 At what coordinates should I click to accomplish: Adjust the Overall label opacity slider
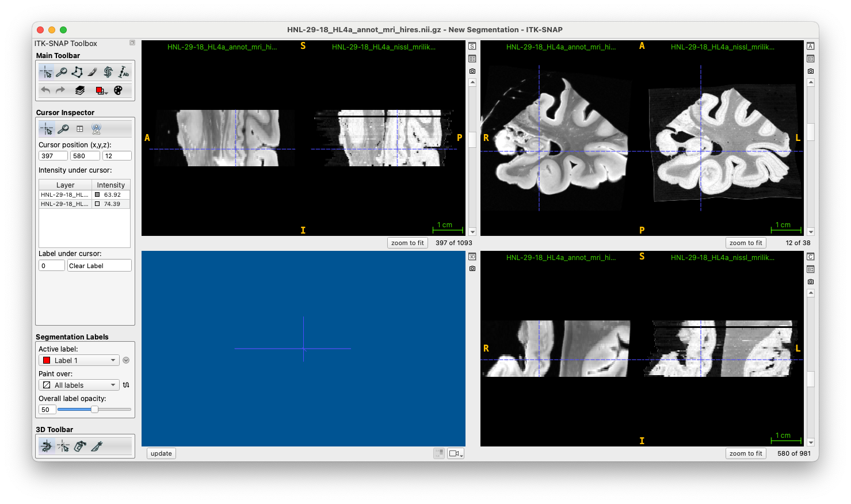(x=94, y=410)
